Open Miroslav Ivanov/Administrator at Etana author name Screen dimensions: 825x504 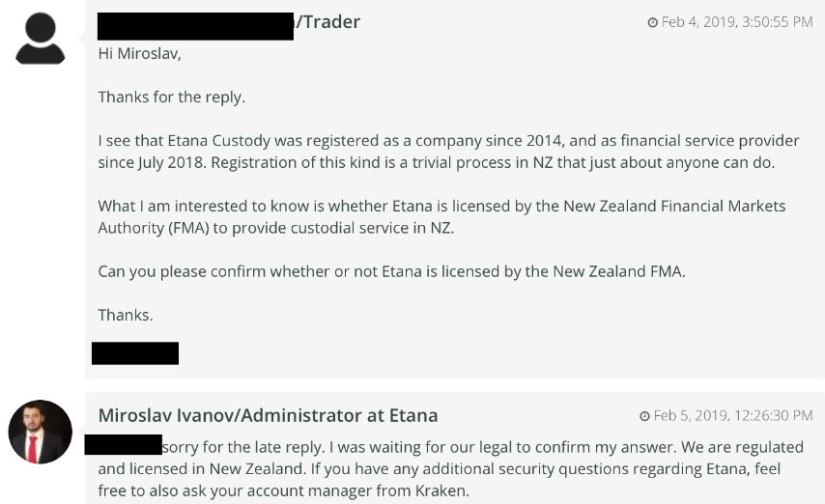268,415
